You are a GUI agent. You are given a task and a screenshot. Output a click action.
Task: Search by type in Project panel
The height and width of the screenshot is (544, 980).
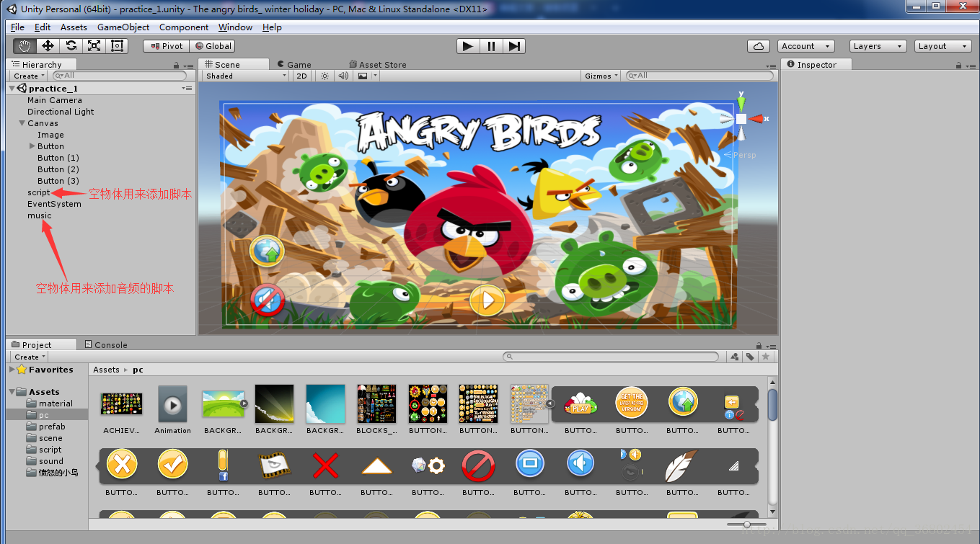coord(735,357)
